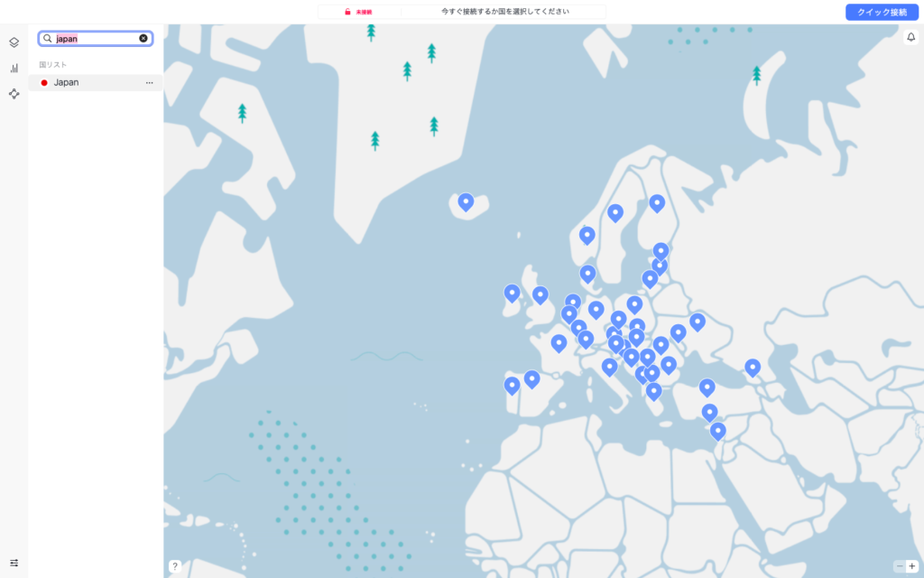
Task: Select the Finland server pin on map
Action: 657,202
